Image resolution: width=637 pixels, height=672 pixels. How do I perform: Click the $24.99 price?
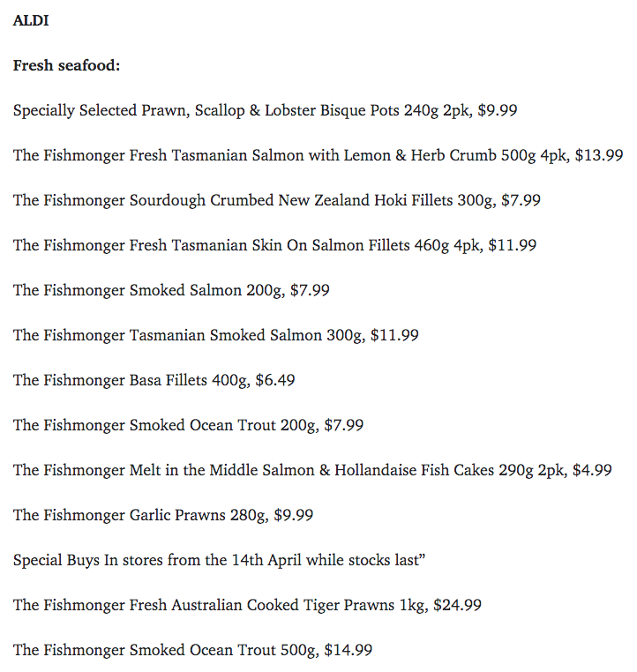point(457,605)
